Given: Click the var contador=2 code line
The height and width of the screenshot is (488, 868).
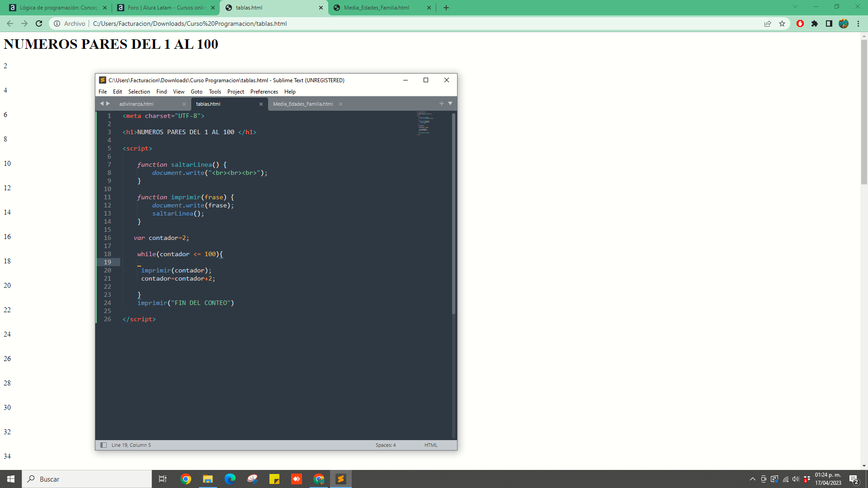Looking at the screenshot, I should (x=161, y=238).
